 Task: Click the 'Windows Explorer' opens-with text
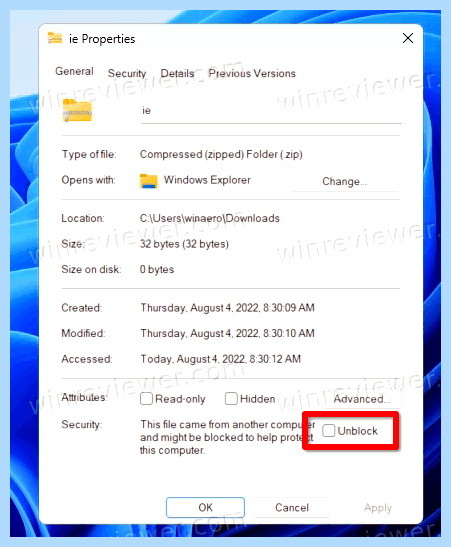(207, 180)
